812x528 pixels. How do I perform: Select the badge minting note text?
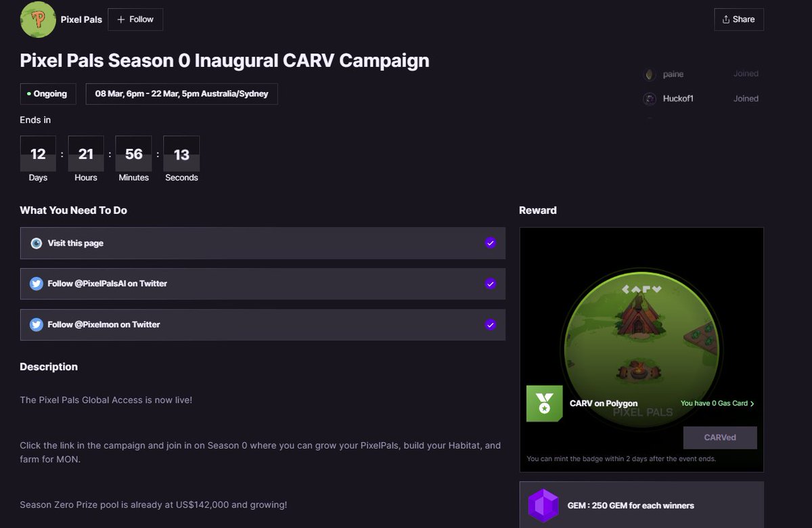[621, 459]
